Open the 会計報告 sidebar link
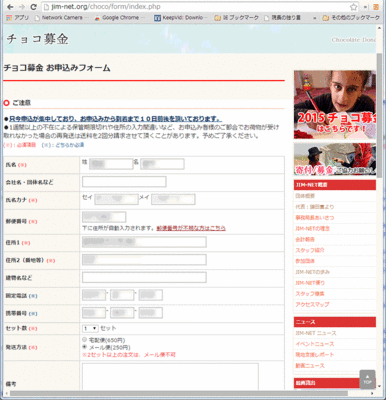Viewport: 386px width, 400px height. 305,239
